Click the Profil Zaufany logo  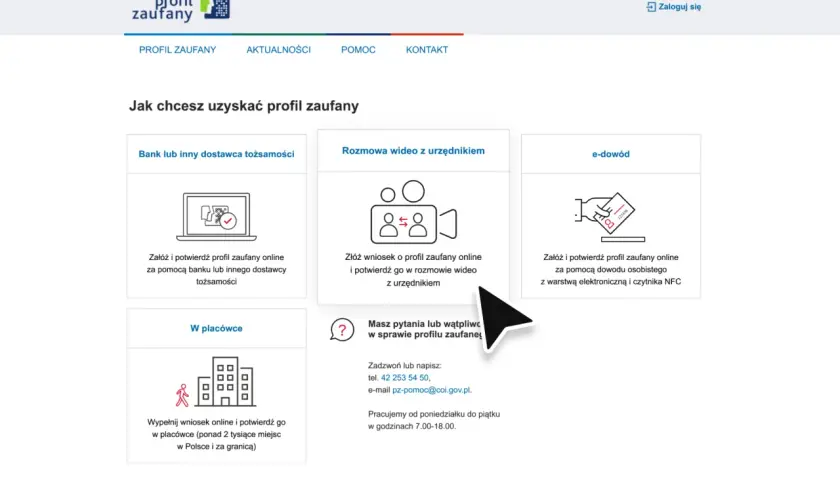[x=181, y=10]
